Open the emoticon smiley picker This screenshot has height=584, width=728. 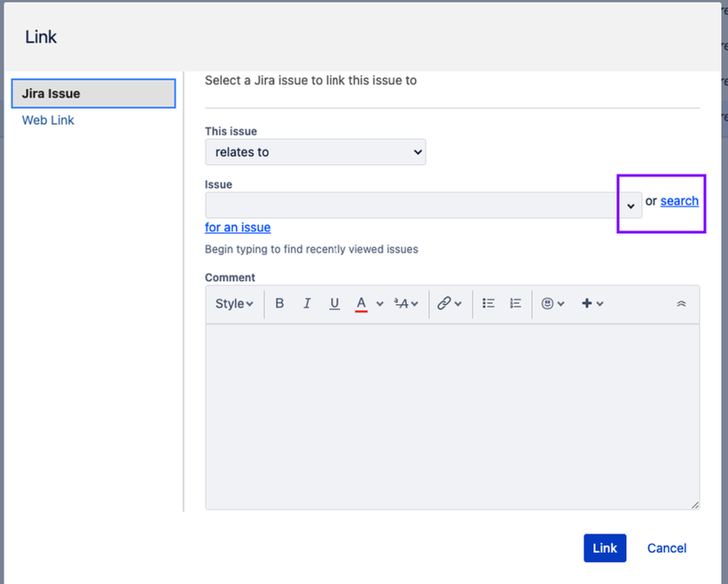click(547, 303)
